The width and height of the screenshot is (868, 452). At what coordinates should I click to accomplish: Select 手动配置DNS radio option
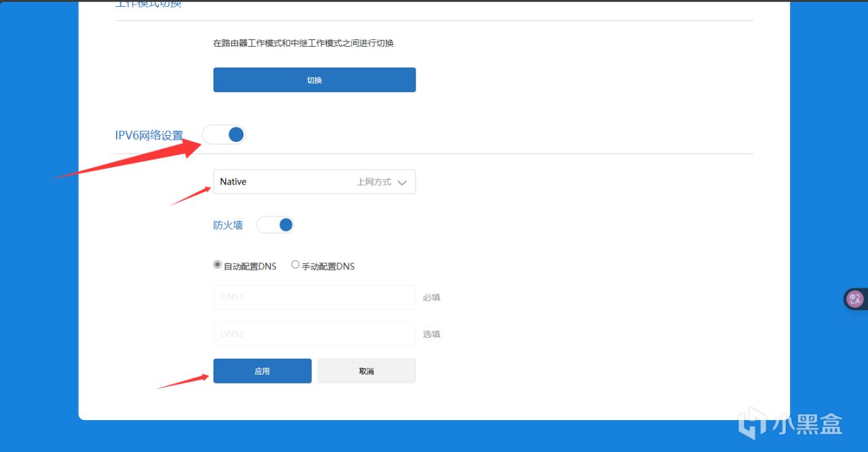[295, 265]
